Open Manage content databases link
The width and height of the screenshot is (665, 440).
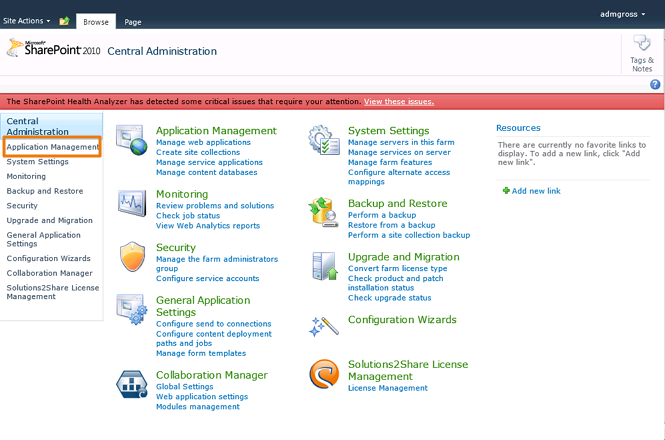tap(207, 172)
